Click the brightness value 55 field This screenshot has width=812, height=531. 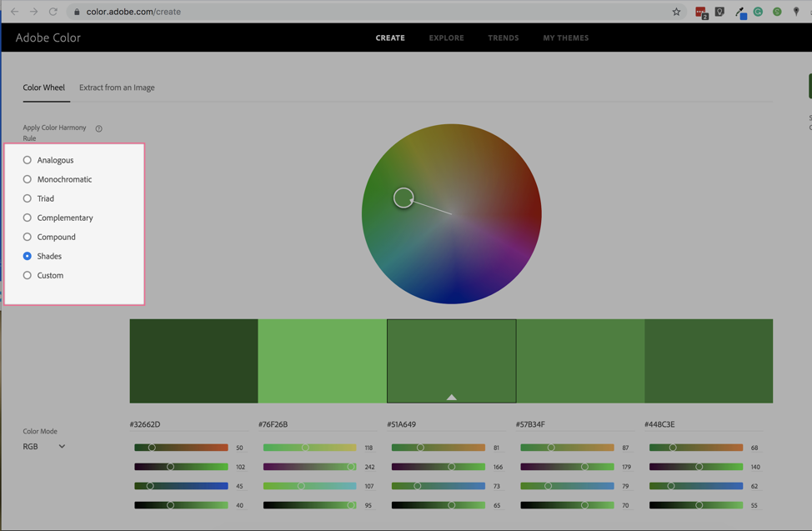click(754, 505)
